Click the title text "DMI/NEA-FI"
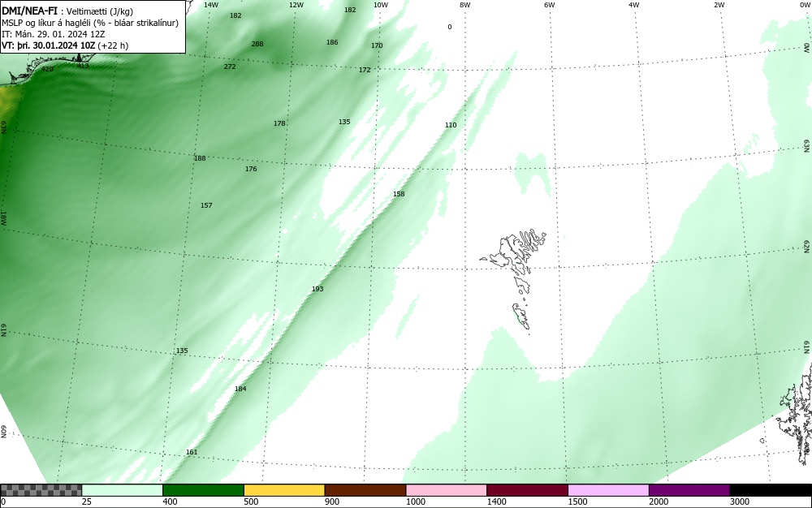This screenshot has height=508, width=812. 29,11
